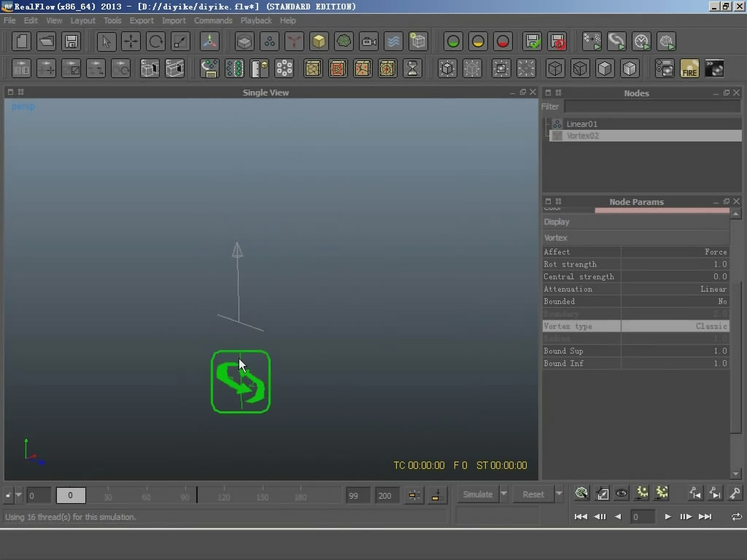Click the floppy icon with green check
The height and width of the screenshot is (560, 747).
[x=532, y=42]
